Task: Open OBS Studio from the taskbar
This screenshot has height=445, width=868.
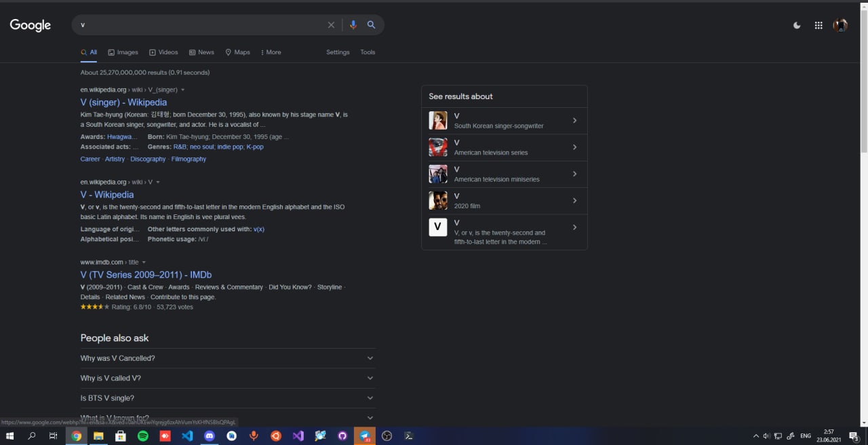Action: point(387,436)
